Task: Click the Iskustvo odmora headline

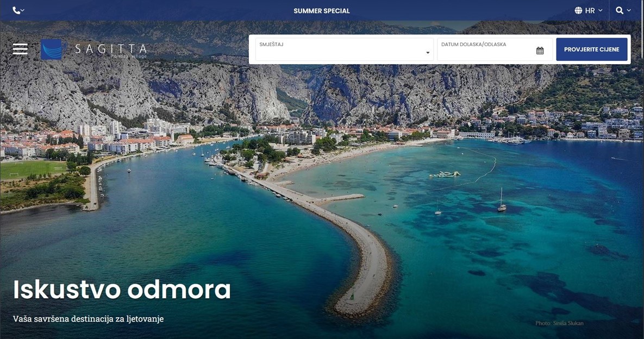Action: [x=122, y=290]
